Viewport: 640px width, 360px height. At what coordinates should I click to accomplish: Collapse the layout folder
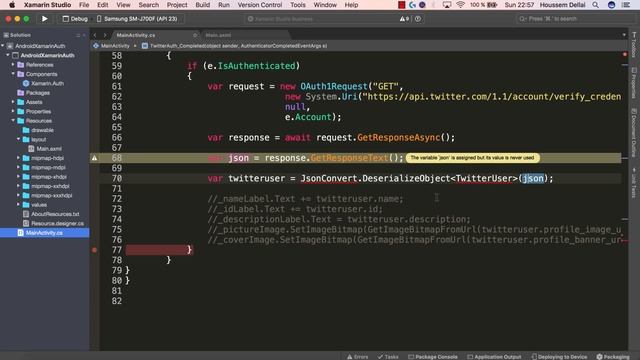(18, 139)
